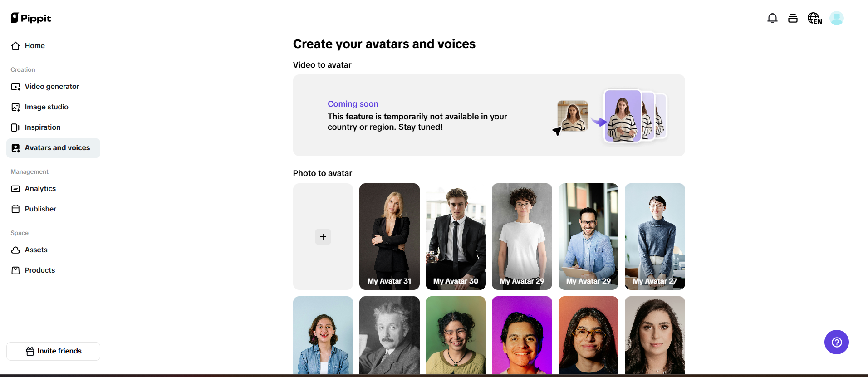
Task: Select My Avatar 29 man in blue blazer
Action: 588,236
